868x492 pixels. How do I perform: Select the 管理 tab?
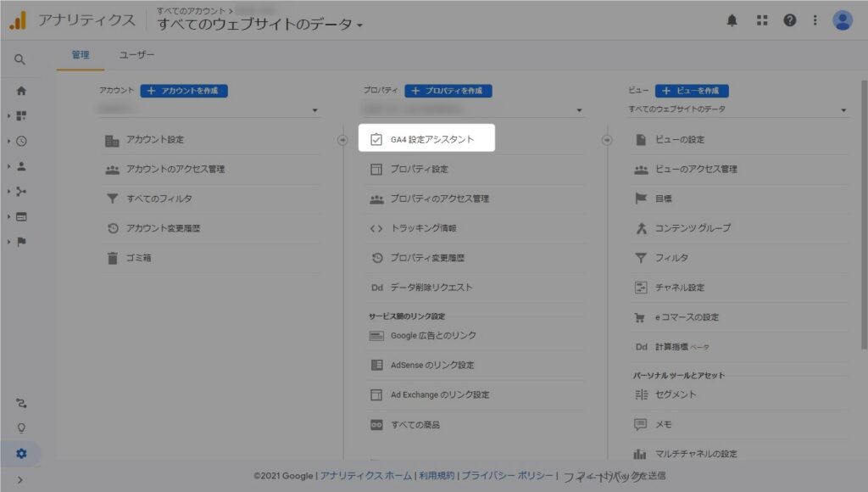point(81,54)
